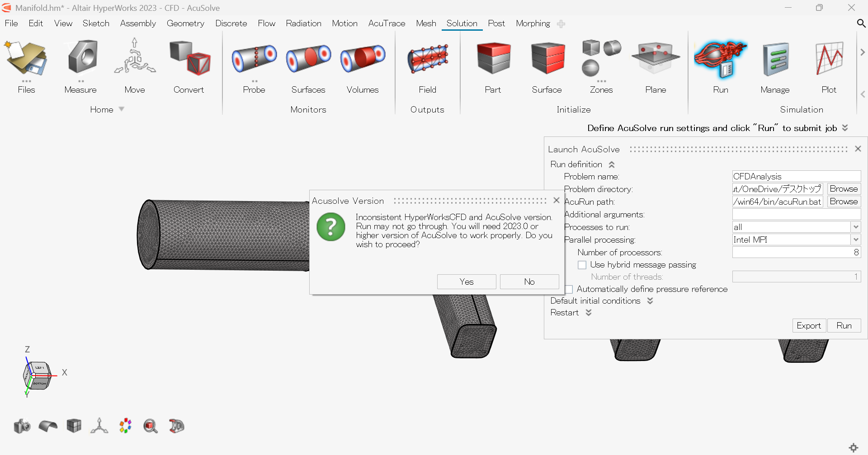This screenshot has height=455, width=868.
Task: Close the Acusolve Version dialog
Action: (557, 200)
